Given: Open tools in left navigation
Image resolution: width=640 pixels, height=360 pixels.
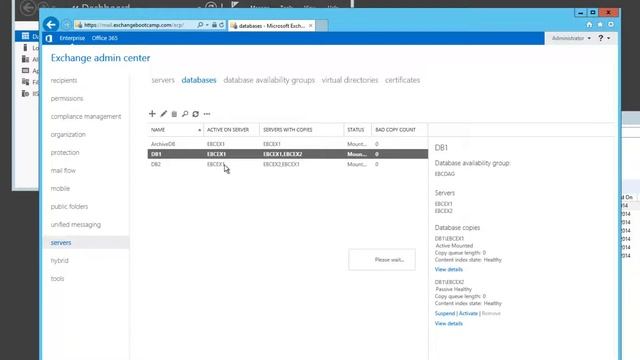Looking at the screenshot, I should (x=57, y=278).
